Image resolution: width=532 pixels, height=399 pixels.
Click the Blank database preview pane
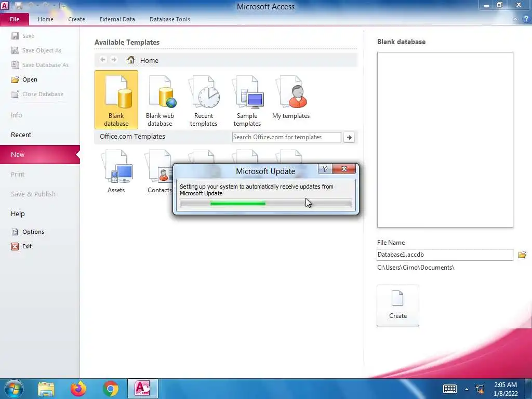point(445,139)
